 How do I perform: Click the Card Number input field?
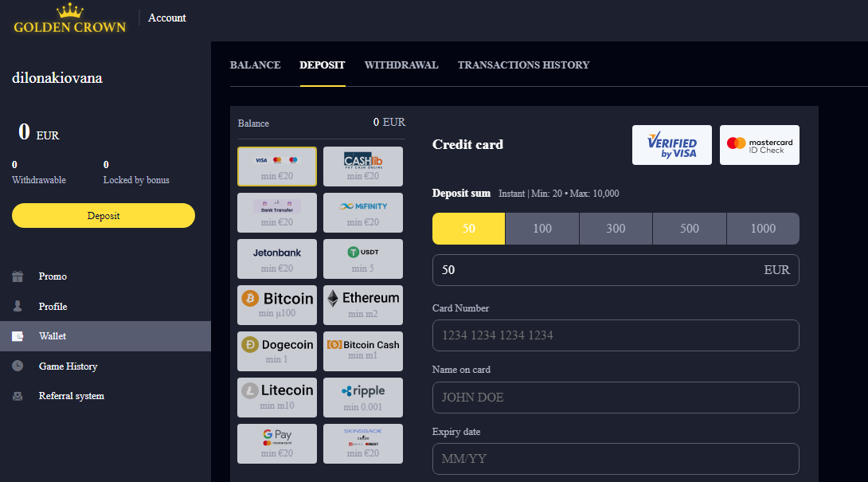(x=616, y=335)
